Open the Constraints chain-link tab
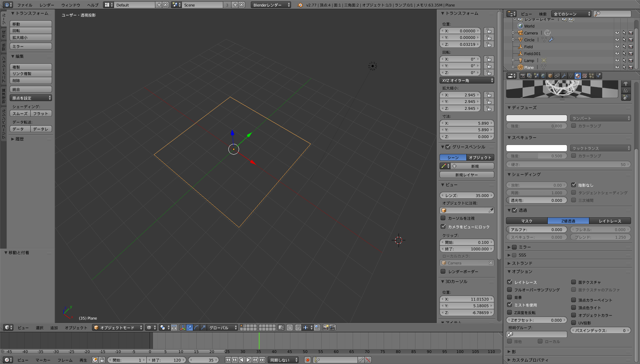This screenshot has height=364, width=640. coord(557,76)
